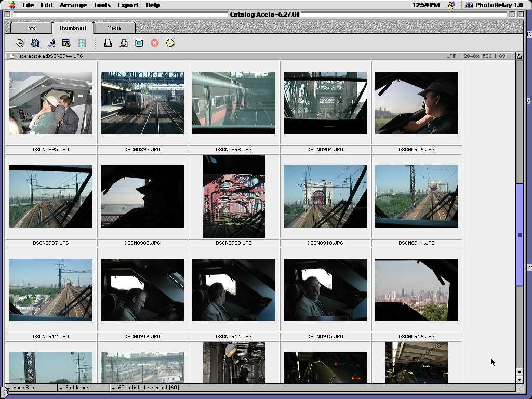Click the magnifying glass find icon
532x399 pixels.
(x=124, y=43)
